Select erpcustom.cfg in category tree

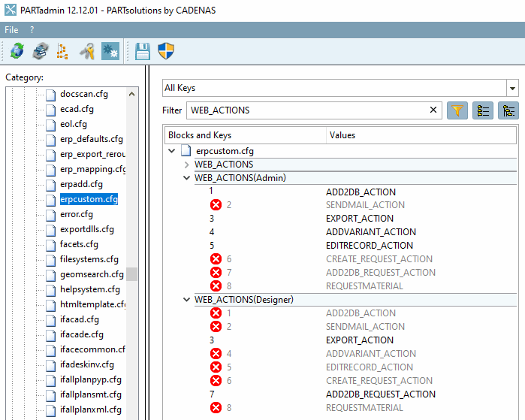coord(89,199)
